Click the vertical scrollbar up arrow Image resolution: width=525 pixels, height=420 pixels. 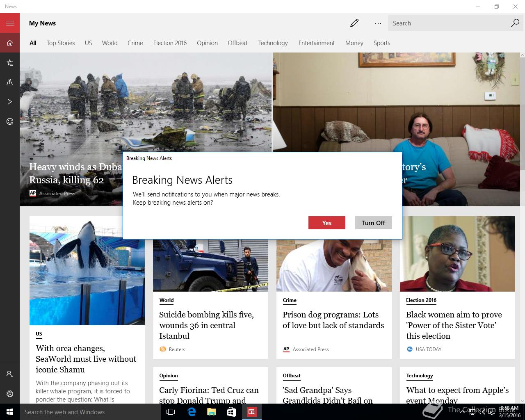point(522,55)
